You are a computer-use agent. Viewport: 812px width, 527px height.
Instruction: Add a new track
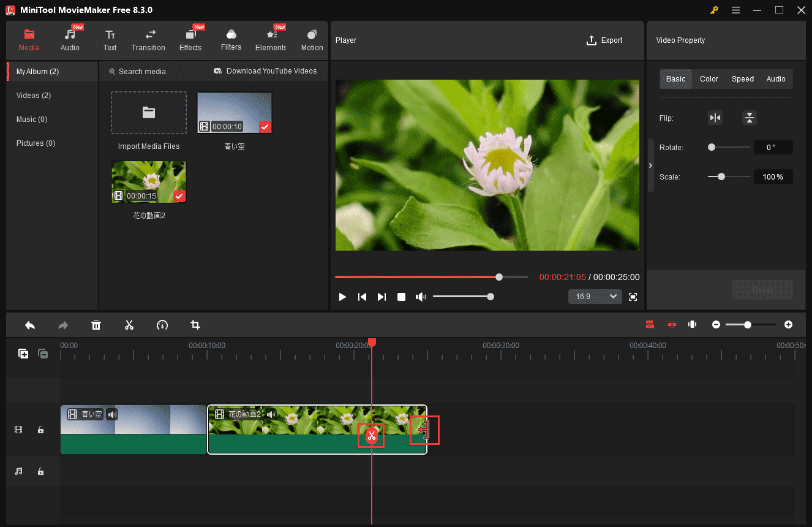(x=23, y=354)
